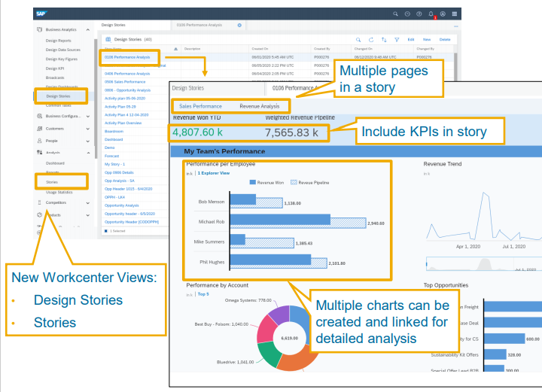Click the Design Stories table icon beside title
The height and width of the screenshot is (392, 542).
108,39
